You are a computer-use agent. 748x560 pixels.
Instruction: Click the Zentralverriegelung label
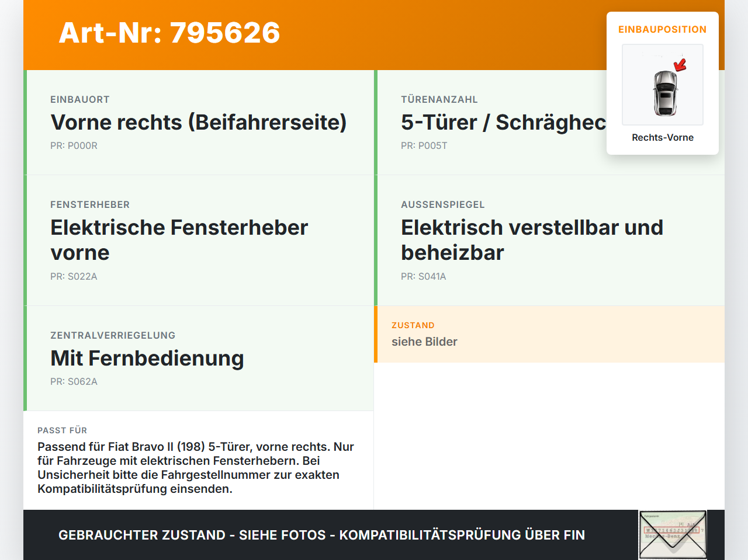tap(113, 335)
